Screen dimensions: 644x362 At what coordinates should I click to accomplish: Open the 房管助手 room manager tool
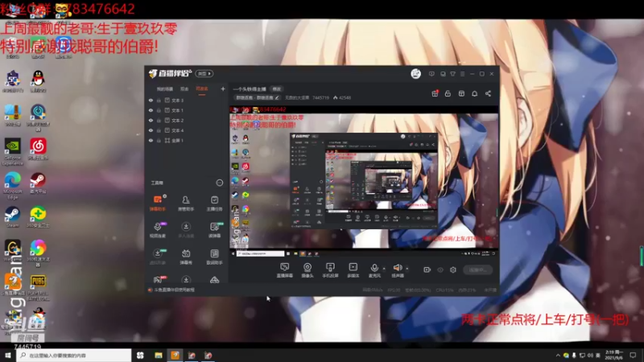pyautogui.click(x=186, y=204)
